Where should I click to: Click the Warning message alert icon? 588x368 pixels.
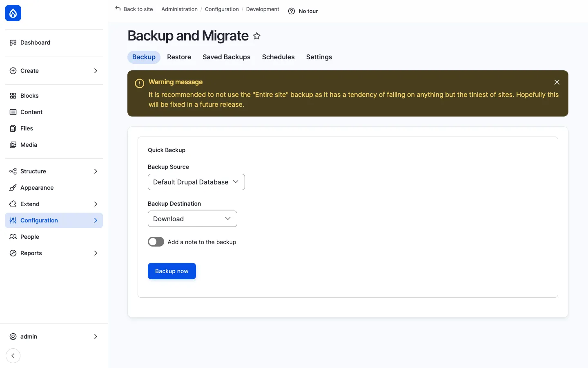(x=140, y=83)
